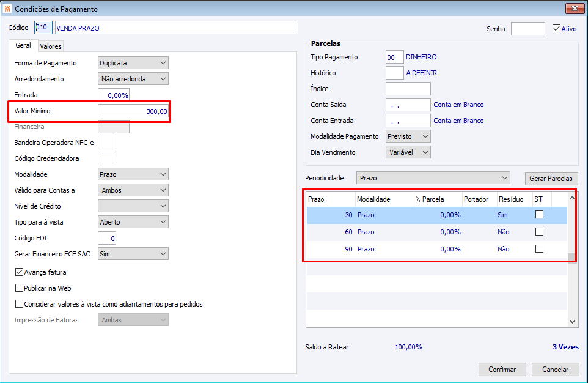The image size is (588, 383).
Task: Click the VENDA PRAZO description field
Action: 177,28
